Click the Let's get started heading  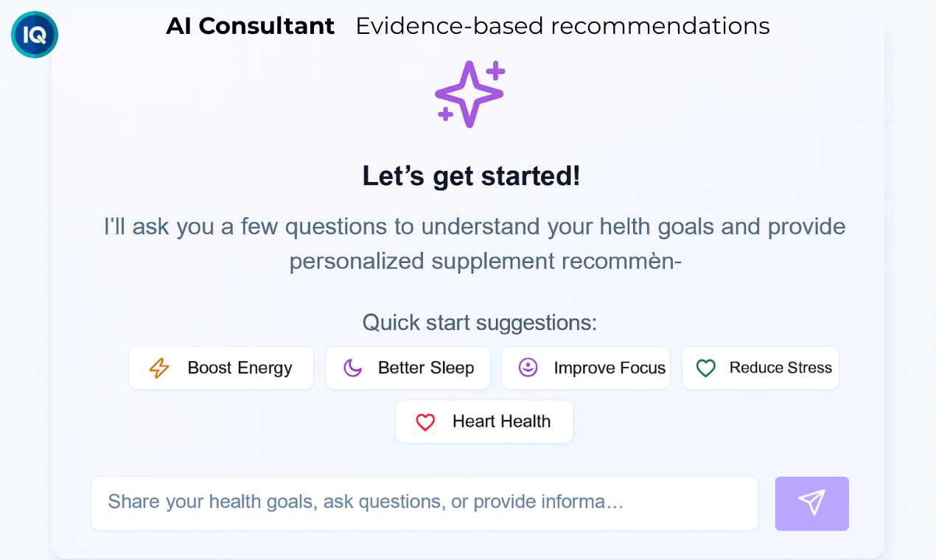(470, 176)
